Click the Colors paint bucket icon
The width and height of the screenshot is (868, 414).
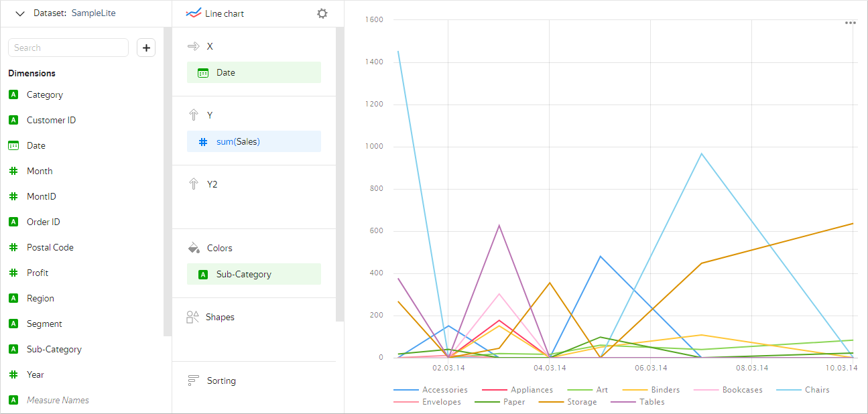click(x=194, y=248)
